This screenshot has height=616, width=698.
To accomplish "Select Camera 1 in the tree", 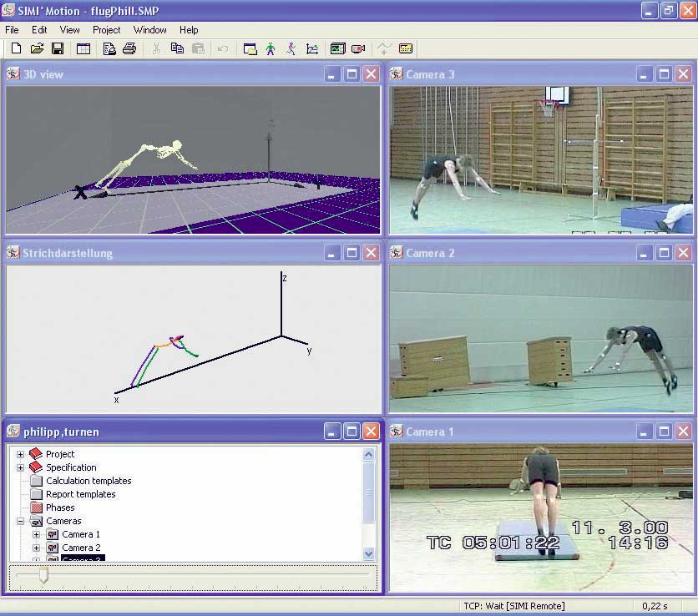I will (81, 534).
